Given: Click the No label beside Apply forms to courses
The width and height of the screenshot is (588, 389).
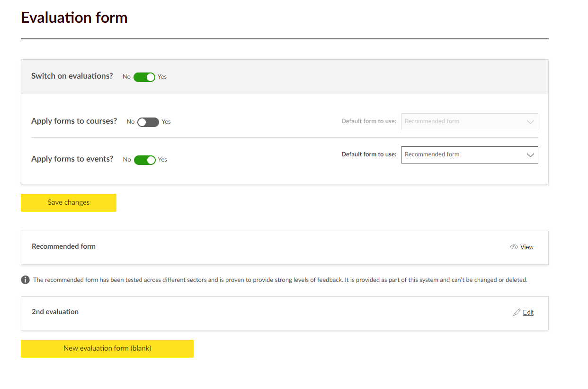Looking at the screenshot, I should (131, 122).
